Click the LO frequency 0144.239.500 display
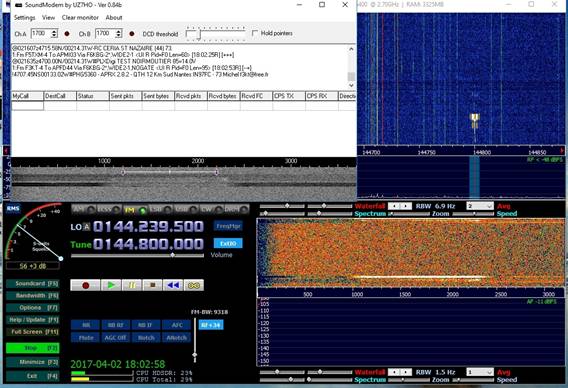The width and height of the screenshot is (568, 388). click(x=148, y=226)
